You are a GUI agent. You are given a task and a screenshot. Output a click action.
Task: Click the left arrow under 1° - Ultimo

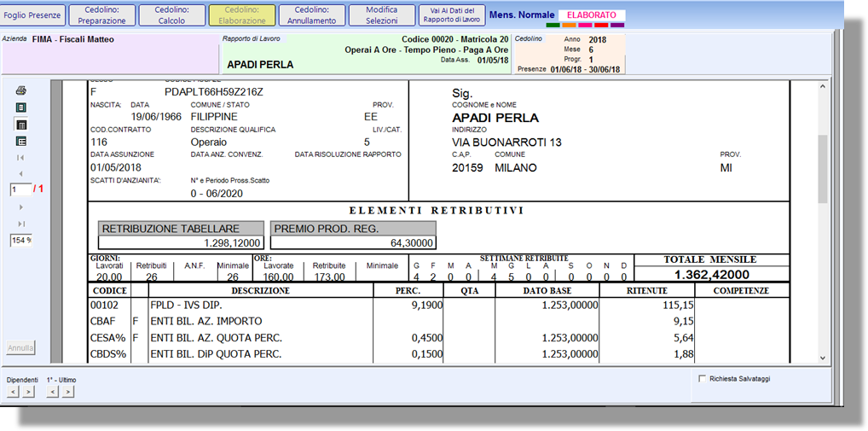point(53,393)
